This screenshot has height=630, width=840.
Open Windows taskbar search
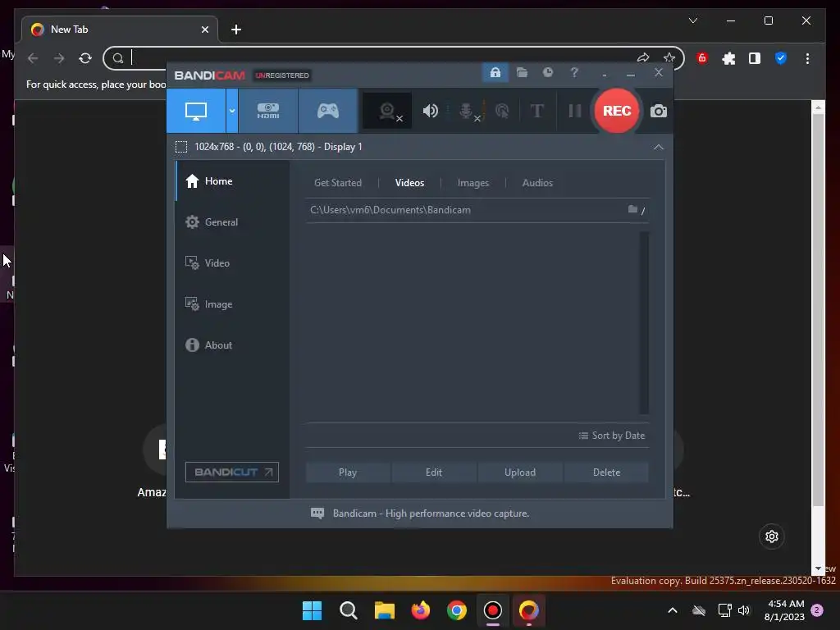[348, 610]
